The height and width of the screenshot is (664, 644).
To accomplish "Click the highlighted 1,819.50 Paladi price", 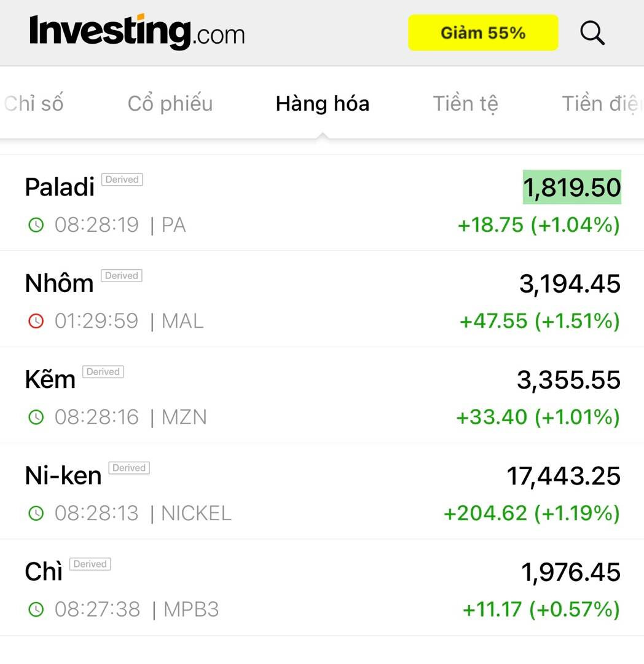I will (571, 188).
